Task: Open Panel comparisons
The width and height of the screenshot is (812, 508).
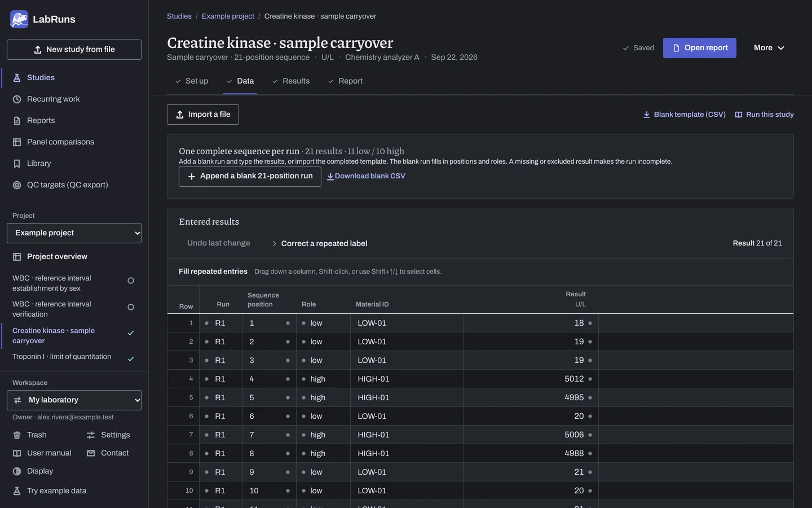Action: pyautogui.click(x=74, y=142)
